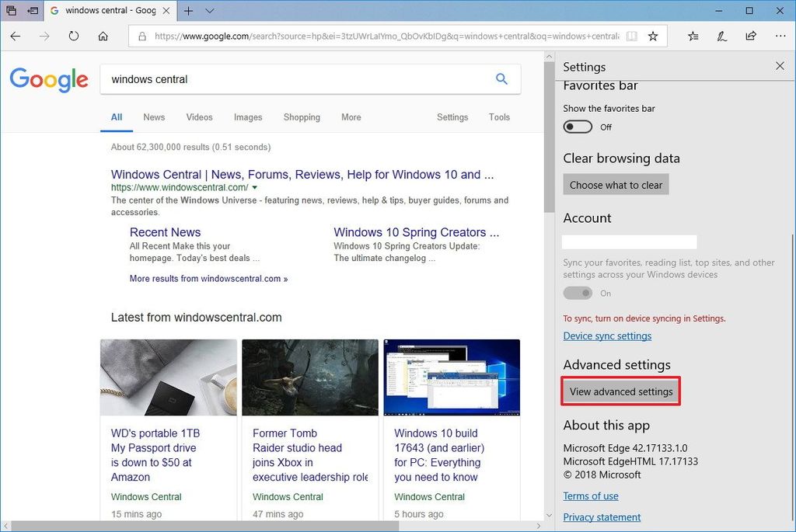
Task: Enable the account sync toggle
Action: tap(578, 293)
